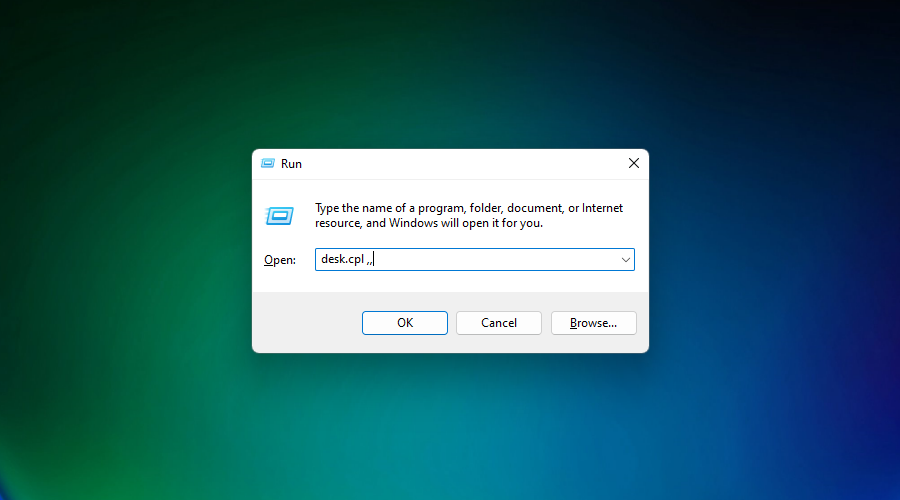Click the 'Run' title text

coord(291,164)
